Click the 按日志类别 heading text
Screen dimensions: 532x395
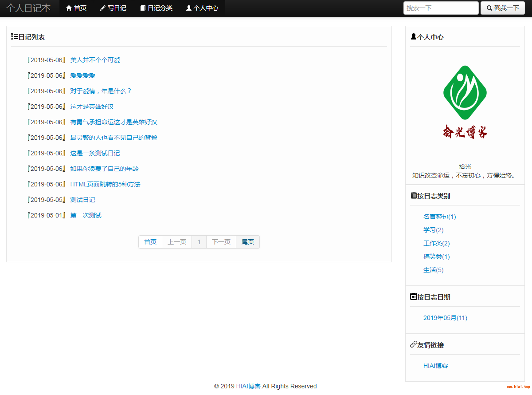point(434,196)
